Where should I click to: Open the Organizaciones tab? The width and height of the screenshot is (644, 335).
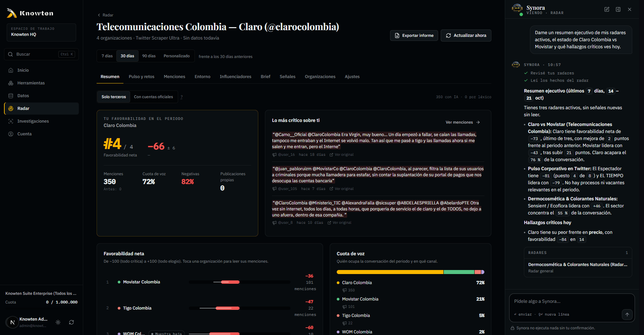[x=320, y=77]
